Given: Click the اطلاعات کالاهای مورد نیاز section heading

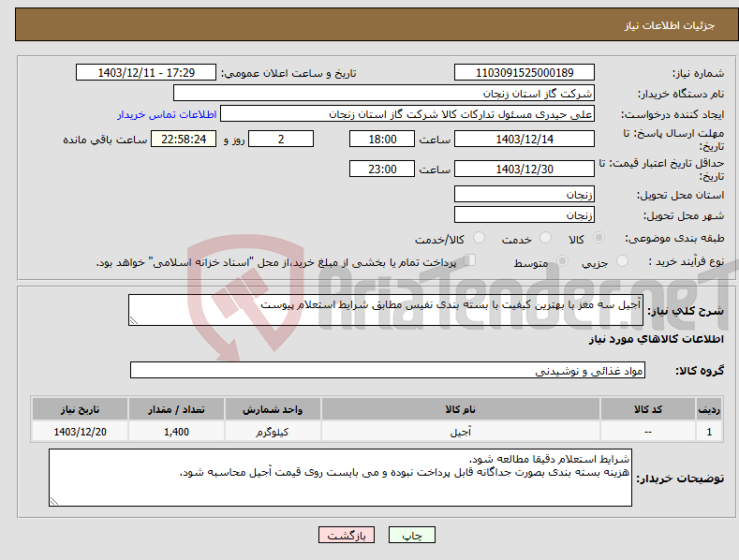Looking at the screenshot, I should [x=656, y=339].
